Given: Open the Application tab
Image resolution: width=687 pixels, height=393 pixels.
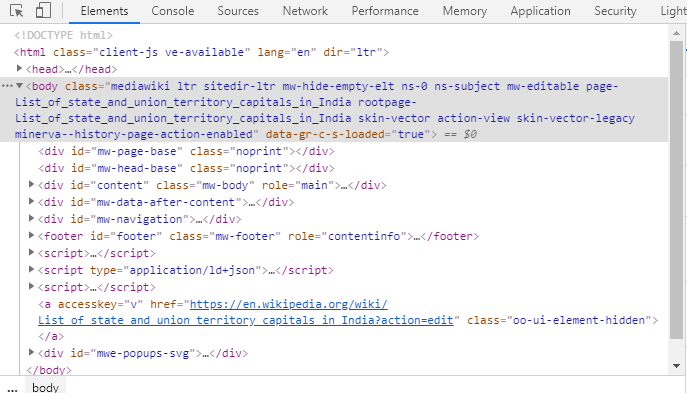Looking at the screenshot, I should point(540,11).
